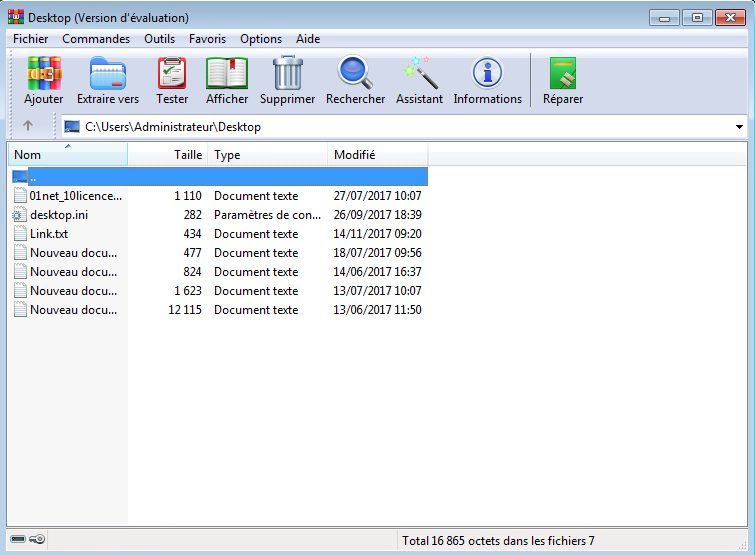Image resolution: width=755 pixels, height=555 pixels.
Task: Run the Tester archive check
Action: click(172, 73)
